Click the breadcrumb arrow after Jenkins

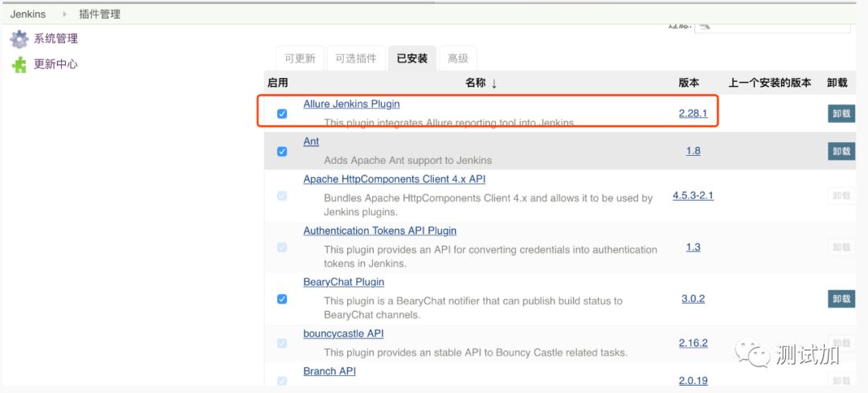(64, 14)
